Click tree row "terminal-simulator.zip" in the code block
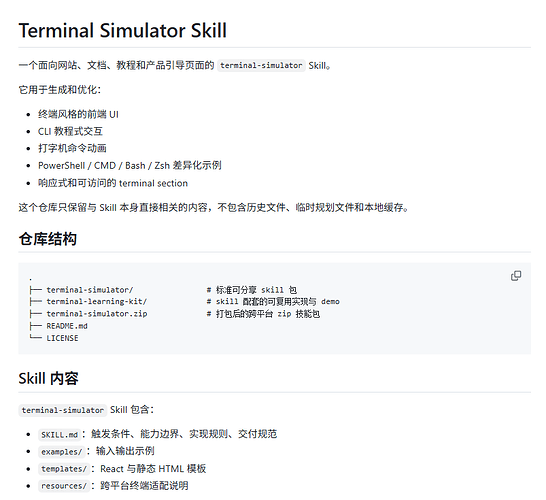This screenshot has width=546, height=500. click(x=96, y=314)
